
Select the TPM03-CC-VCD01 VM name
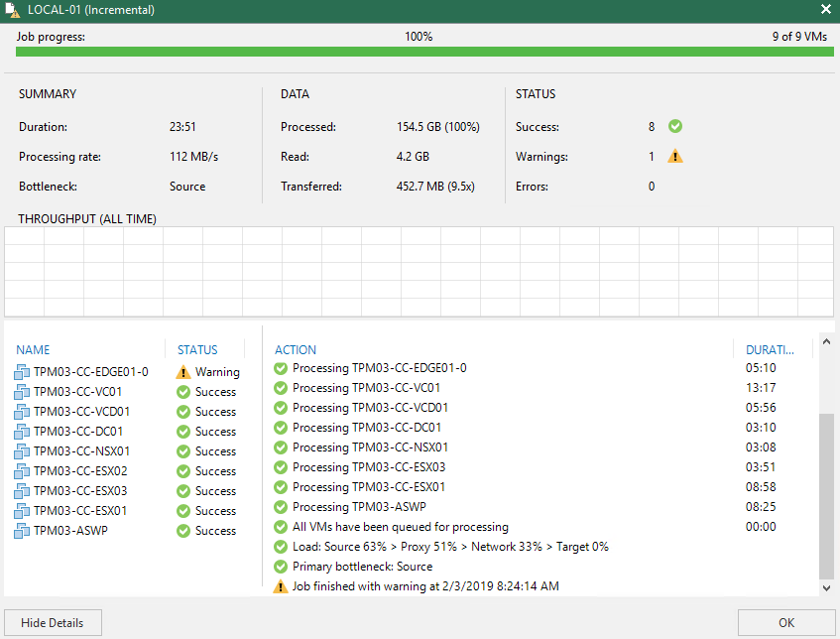point(81,412)
